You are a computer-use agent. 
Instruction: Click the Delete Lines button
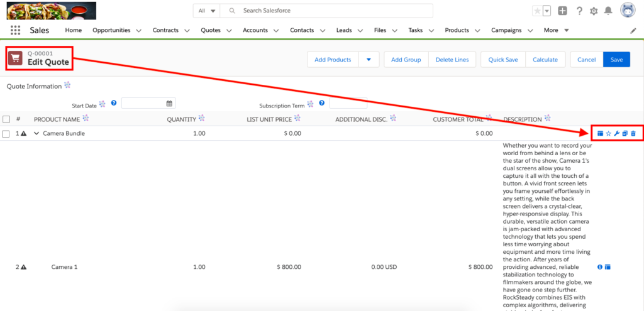(x=452, y=60)
